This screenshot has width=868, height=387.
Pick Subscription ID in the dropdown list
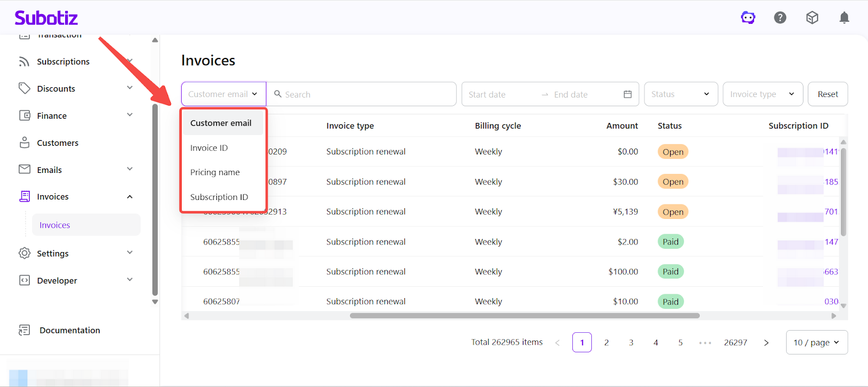click(x=219, y=197)
